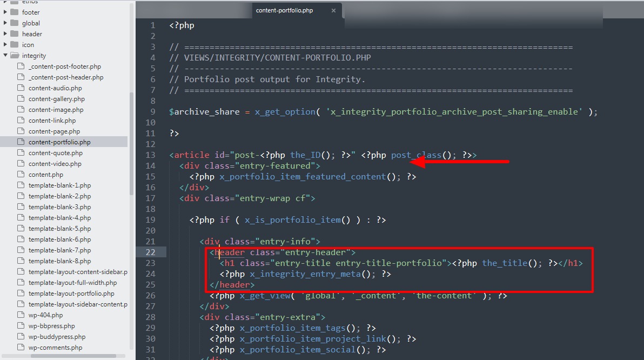The width and height of the screenshot is (644, 360).
Task: Click the footer folder icon
Action: (15, 12)
